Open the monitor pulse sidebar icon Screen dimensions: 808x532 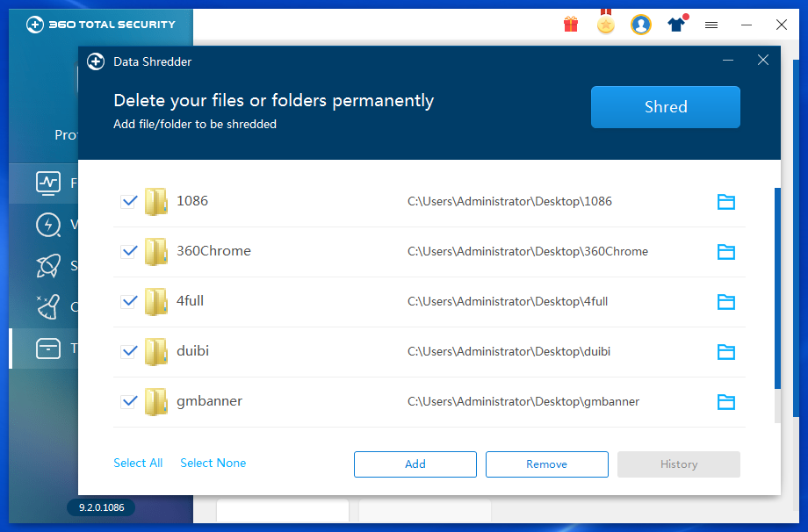click(x=48, y=183)
